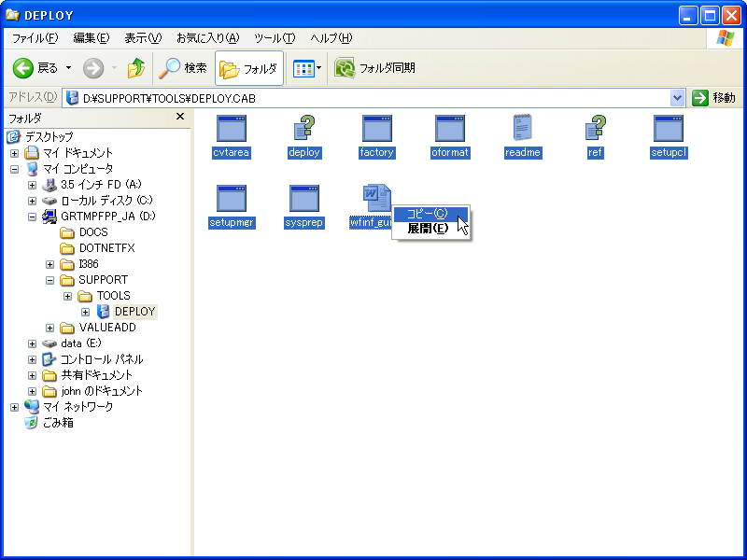Open the address bar dropdown

pos(677,98)
